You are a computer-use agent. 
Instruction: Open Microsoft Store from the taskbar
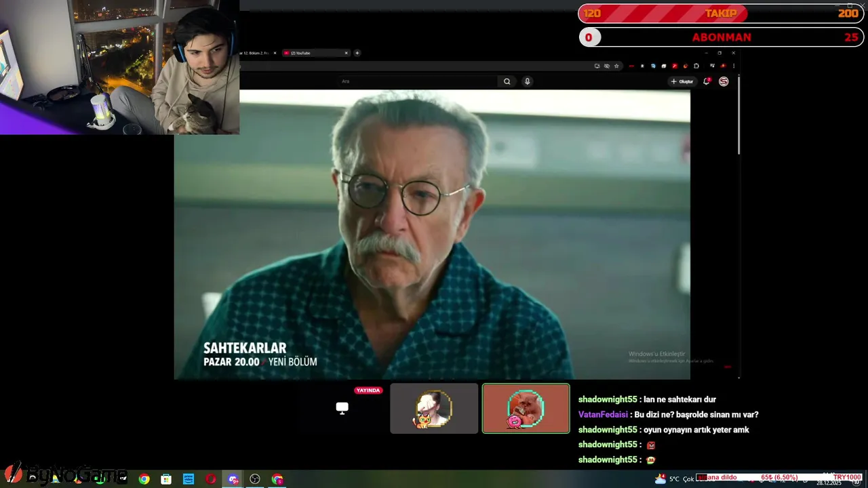[x=166, y=479]
